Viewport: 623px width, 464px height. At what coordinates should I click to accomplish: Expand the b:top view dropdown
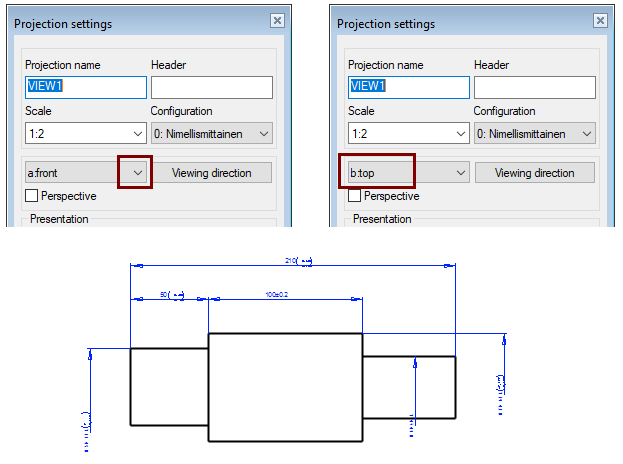(460, 172)
